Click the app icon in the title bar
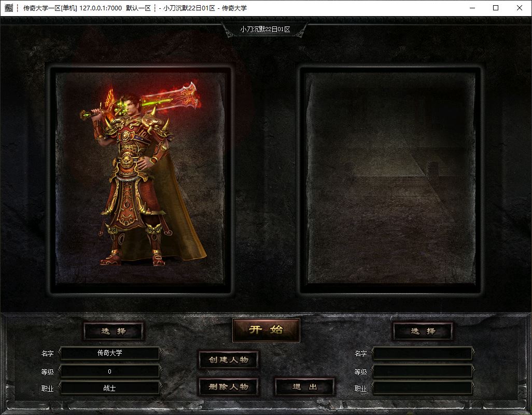This screenshot has width=532, height=415. pos(9,8)
